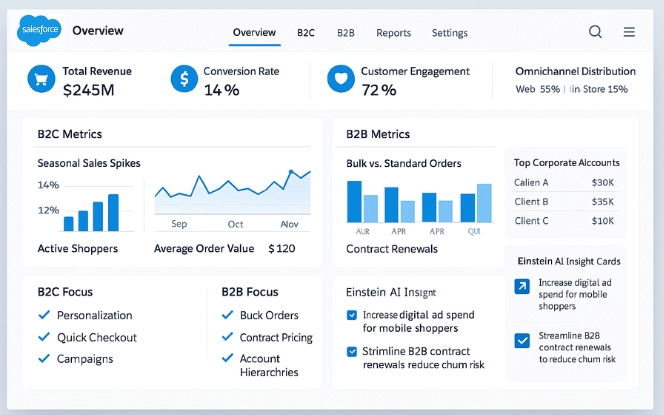Viewport: 664px width, 415px height.
Task: Click the Seasonal Sales Spikes line chart
Action: (230, 193)
